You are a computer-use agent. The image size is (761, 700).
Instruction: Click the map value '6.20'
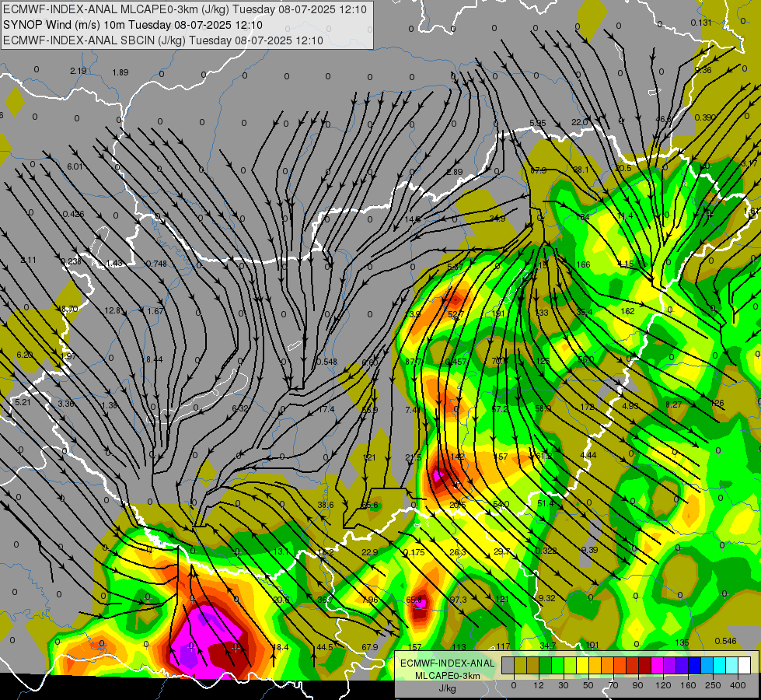click(x=25, y=355)
